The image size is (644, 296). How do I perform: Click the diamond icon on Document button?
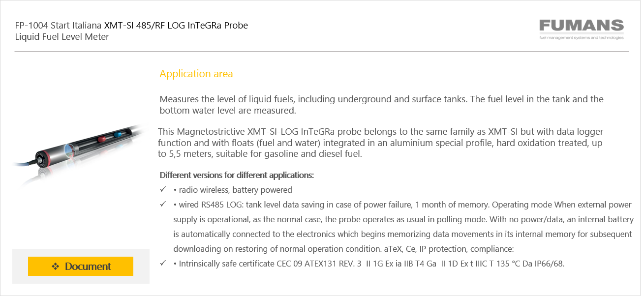[x=56, y=266]
